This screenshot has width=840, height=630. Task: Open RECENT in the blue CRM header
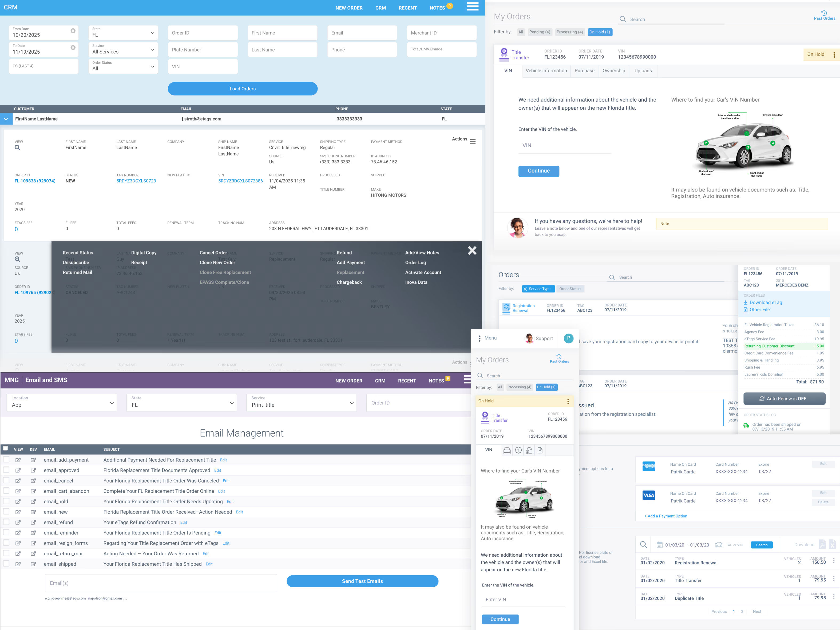pos(407,8)
